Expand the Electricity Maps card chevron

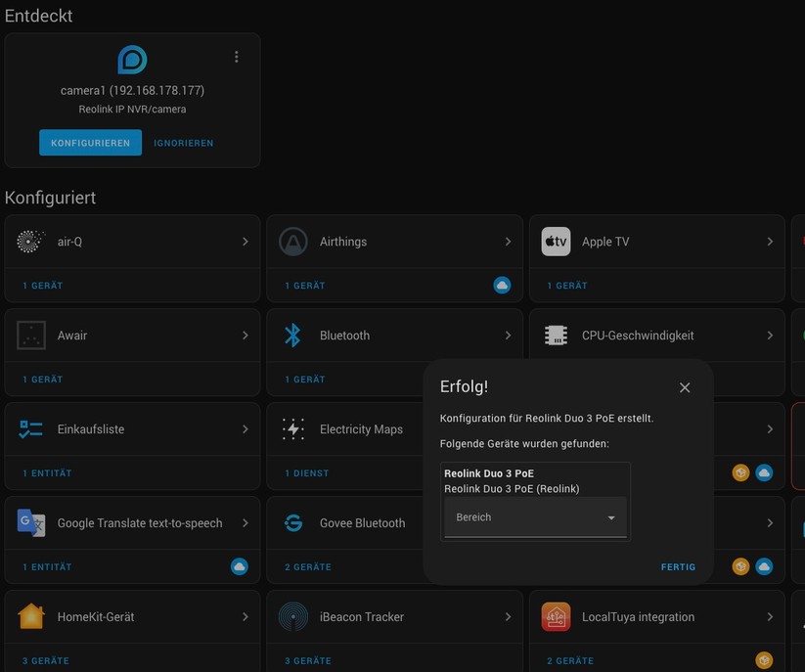508,428
